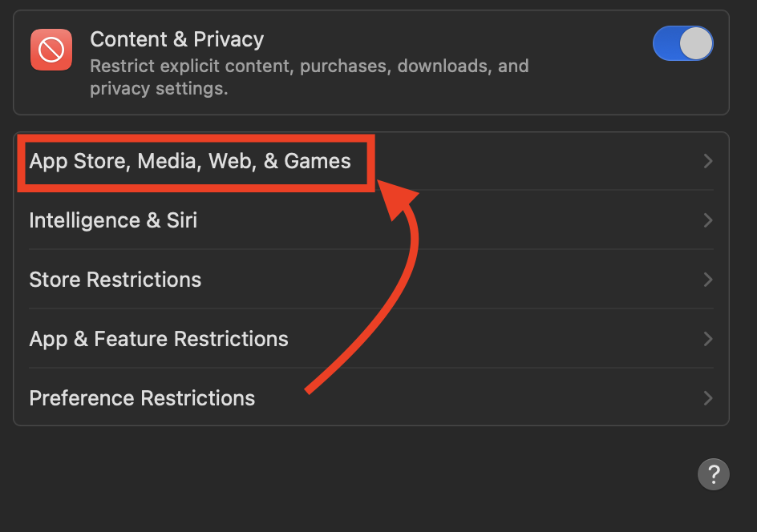Click the chevron beside Preference Restrictions

708,398
